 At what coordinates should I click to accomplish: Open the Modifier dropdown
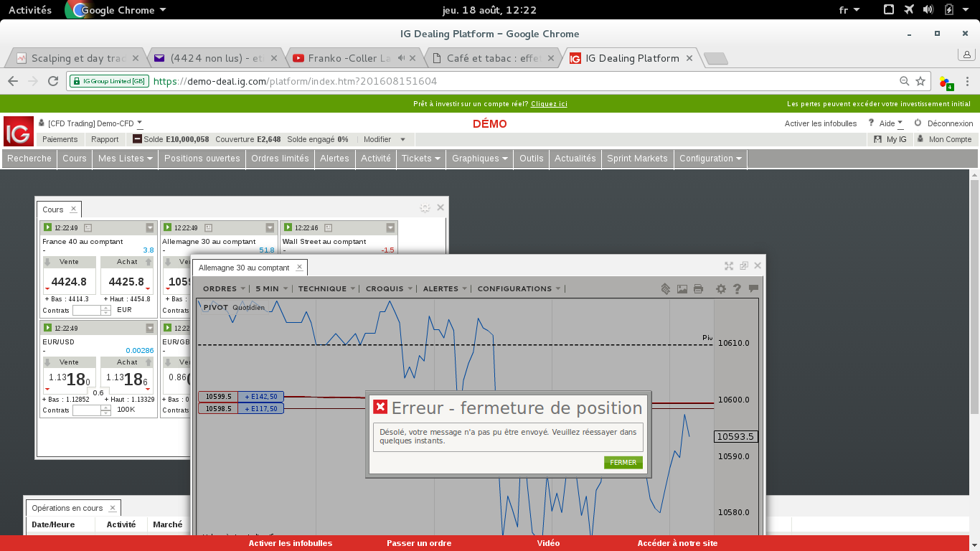tap(385, 139)
